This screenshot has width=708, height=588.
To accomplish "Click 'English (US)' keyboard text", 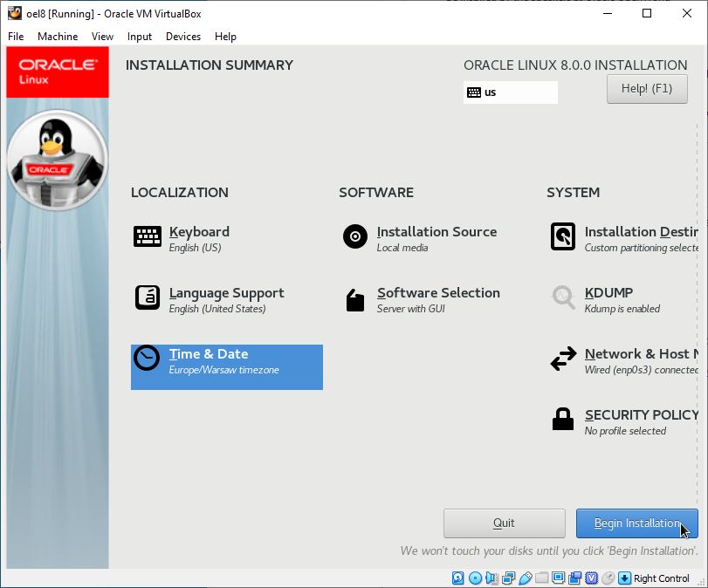I will (195, 248).
